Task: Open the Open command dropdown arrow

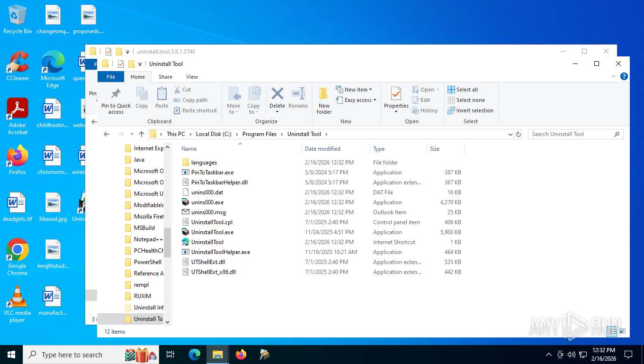Action: (x=438, y=90)
